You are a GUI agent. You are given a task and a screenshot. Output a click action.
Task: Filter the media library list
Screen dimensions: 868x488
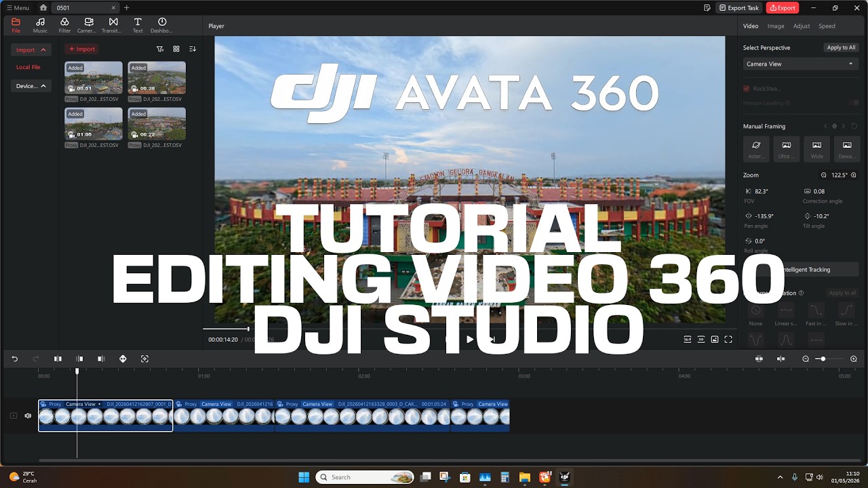[x=160, y=49]
